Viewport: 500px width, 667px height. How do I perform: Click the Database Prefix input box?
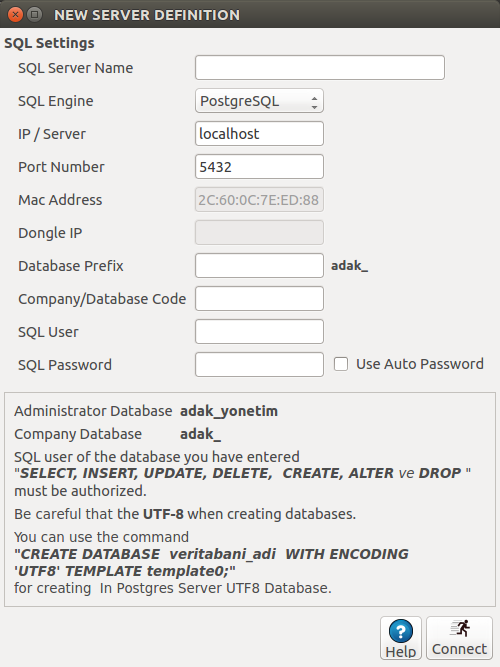(x=259, y=266)
